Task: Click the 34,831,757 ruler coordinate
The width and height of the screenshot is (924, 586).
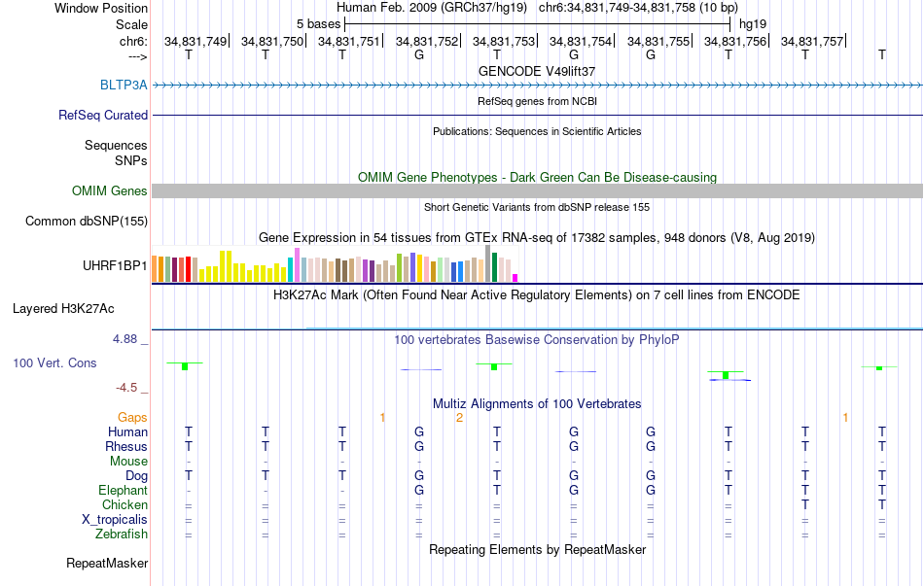Action: coord(812,41)
